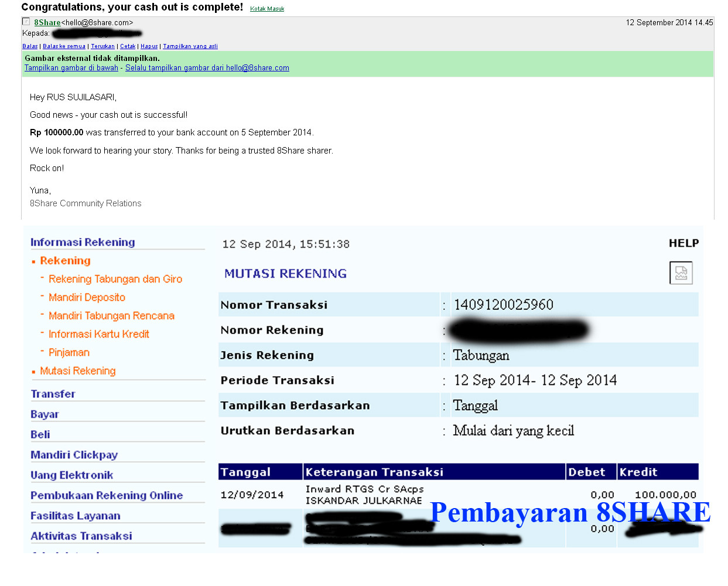Open the Transfer menu
Screen dimensions: 728x586
click(x=53, y=394)
